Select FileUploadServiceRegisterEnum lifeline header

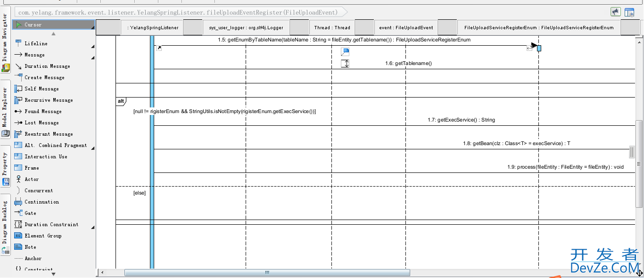pyautogui.click(x=539, y=27)
